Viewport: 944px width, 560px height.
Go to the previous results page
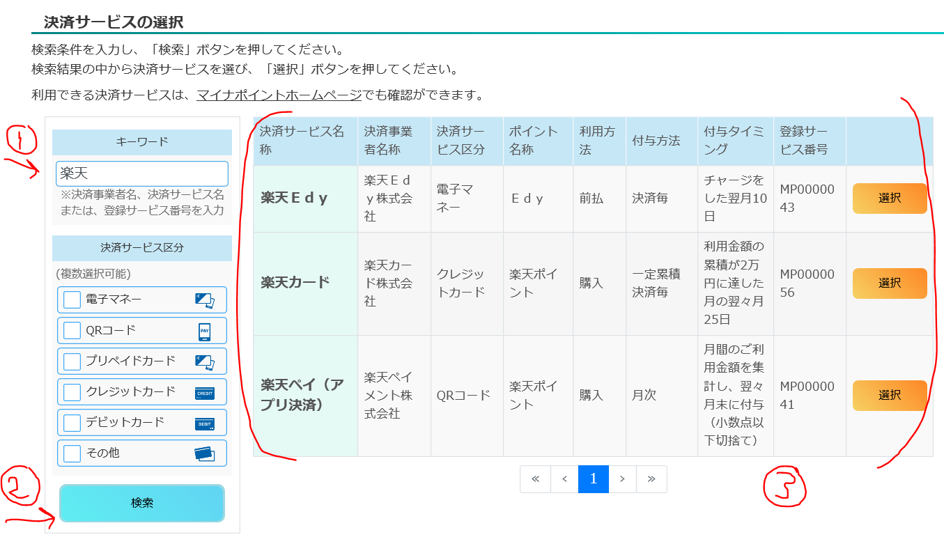coord(564,479)
